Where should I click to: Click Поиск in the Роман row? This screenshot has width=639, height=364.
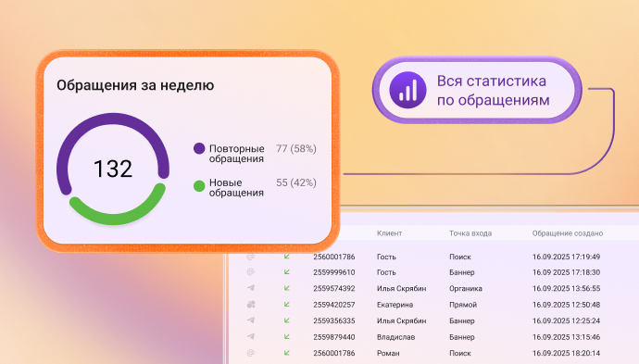(460, 353)
